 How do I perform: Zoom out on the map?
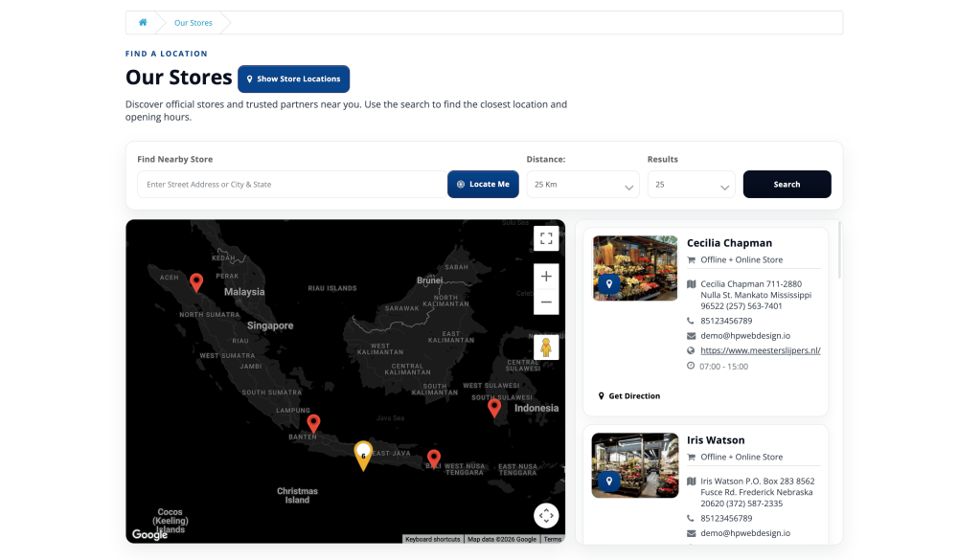pyautogui.click(x=546, y=302)
